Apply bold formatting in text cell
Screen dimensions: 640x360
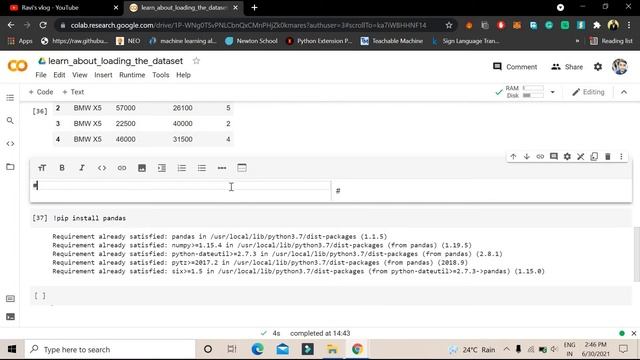(62, 168)
